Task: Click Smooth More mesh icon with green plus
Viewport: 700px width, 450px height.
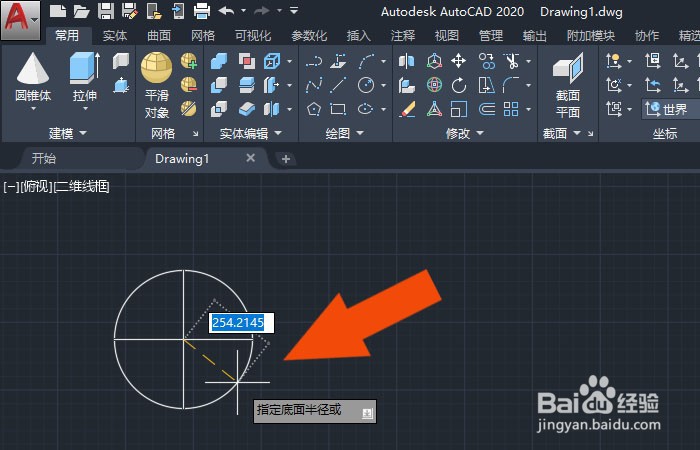Action: [189, 61]
